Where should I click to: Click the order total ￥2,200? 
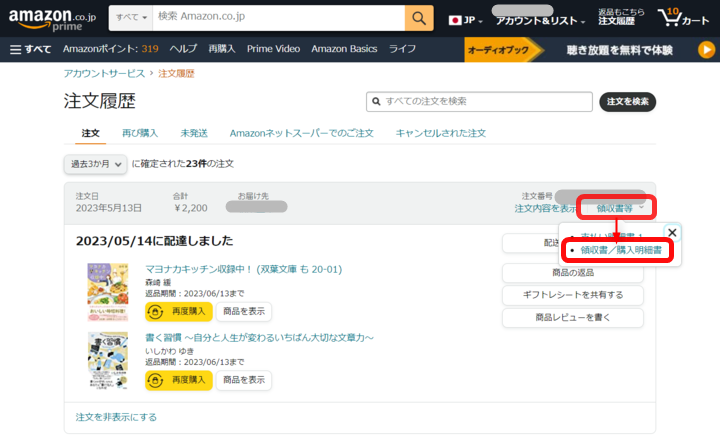[x=191, y=208]
